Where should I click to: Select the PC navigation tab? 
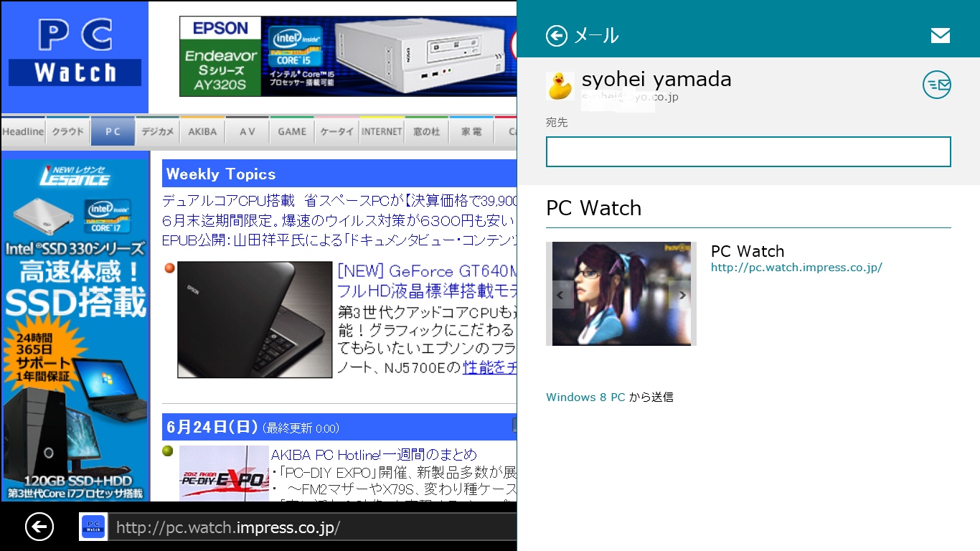pyautogui.click(x=113, y=132)
